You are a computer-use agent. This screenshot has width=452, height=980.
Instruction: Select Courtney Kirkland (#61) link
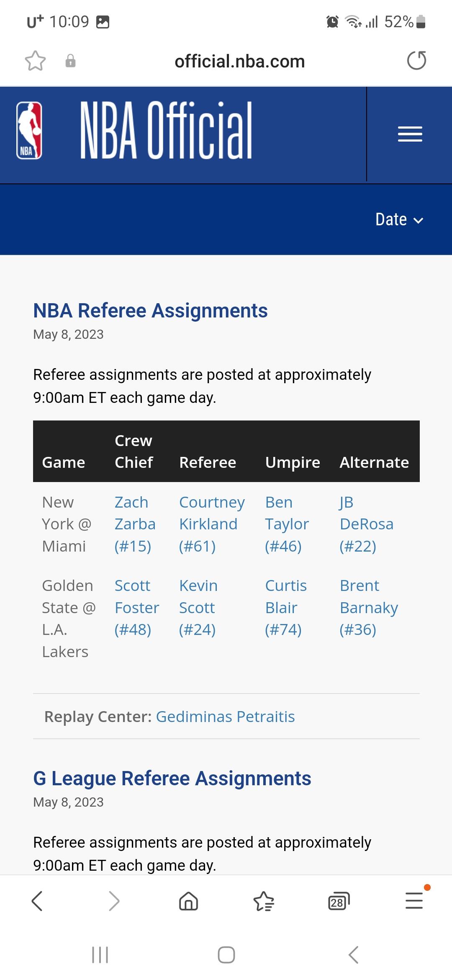[x=211, y=524]
